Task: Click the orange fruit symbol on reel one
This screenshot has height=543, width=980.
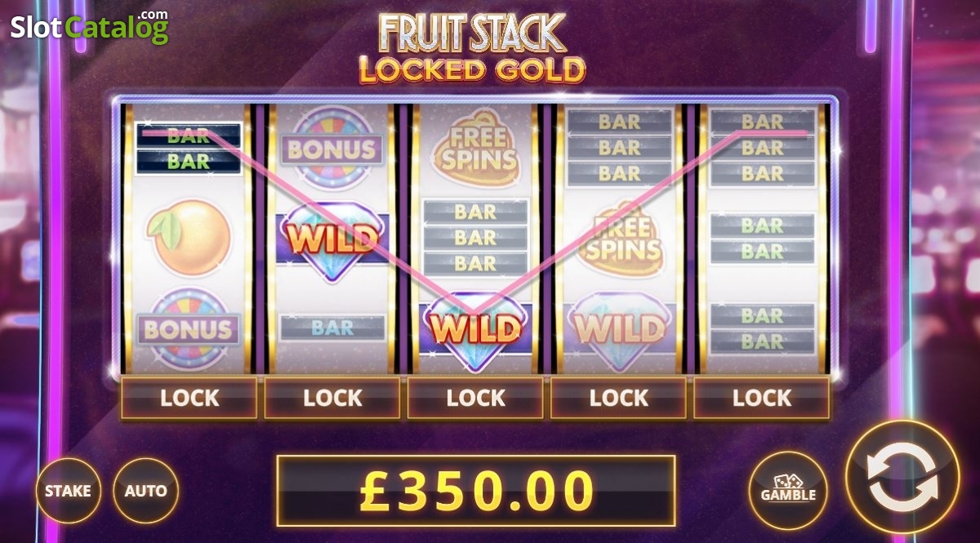Action: [x=189, y=238]
